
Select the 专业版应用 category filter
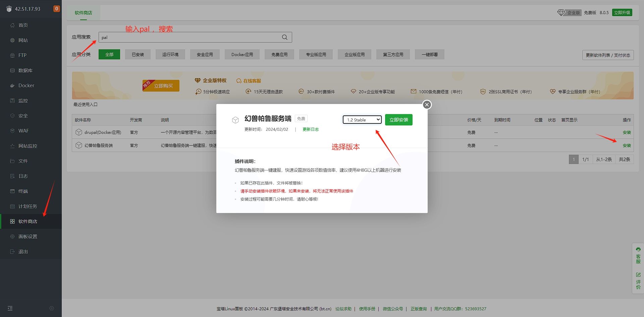(316, 54)
